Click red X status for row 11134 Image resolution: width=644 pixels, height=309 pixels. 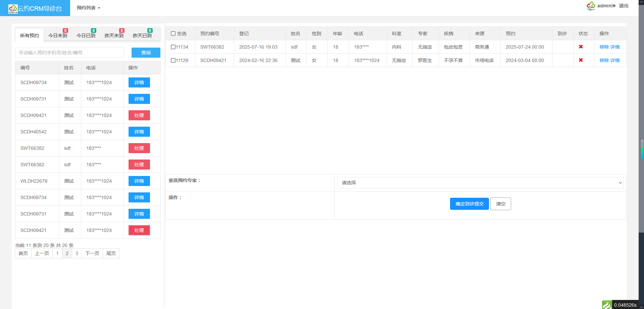click(x=581, y=47)
